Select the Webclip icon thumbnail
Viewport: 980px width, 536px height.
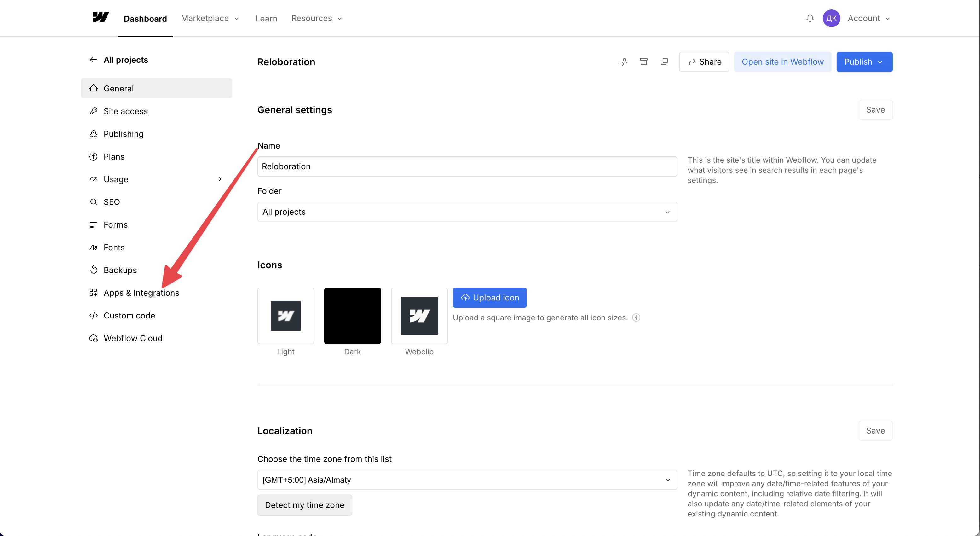[x=419, y=316]
